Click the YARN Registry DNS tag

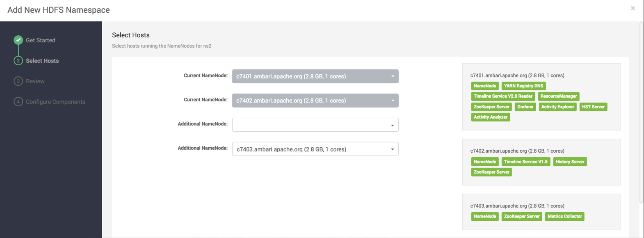pos(523,86)
